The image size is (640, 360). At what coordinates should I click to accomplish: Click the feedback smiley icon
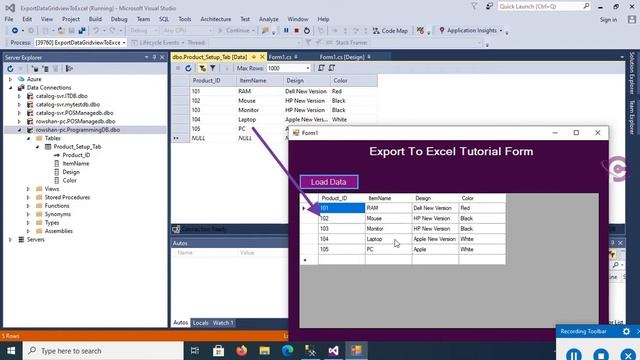pos(489,7)
